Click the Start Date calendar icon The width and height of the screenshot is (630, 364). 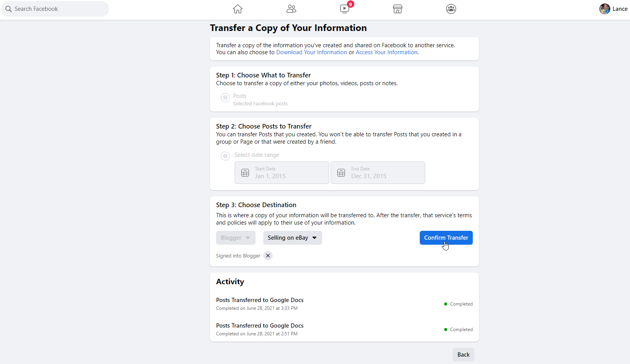point(245,173)
